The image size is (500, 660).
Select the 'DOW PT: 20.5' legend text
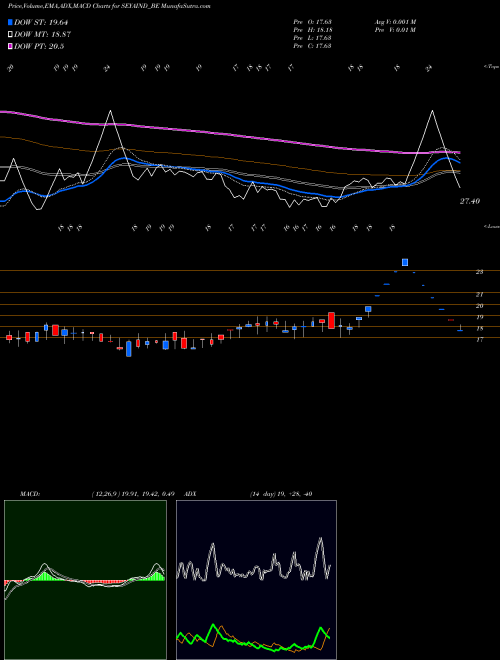(39, 46)
